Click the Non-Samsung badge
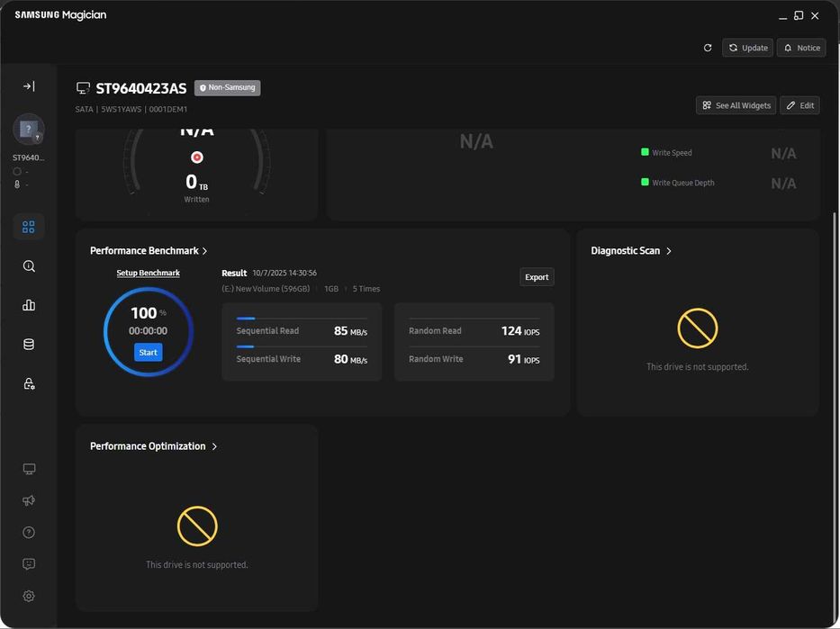The height and width of the screenshot is (629, 840). point(228,87)
